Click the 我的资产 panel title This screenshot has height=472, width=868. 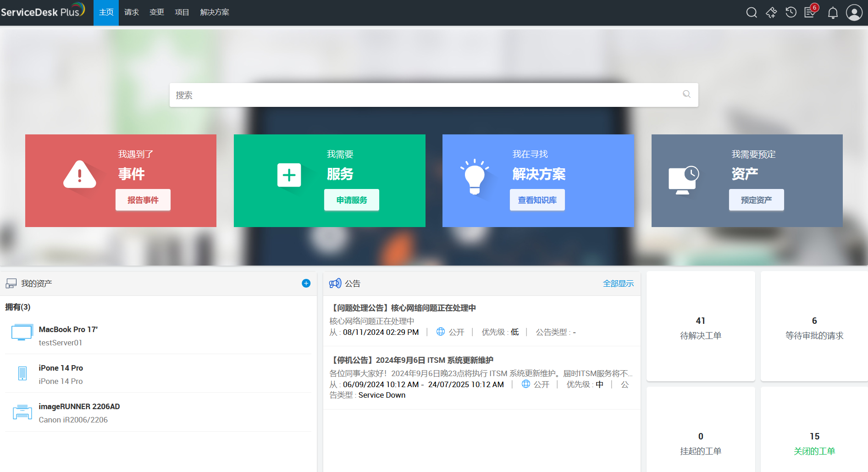click(37, 283)
